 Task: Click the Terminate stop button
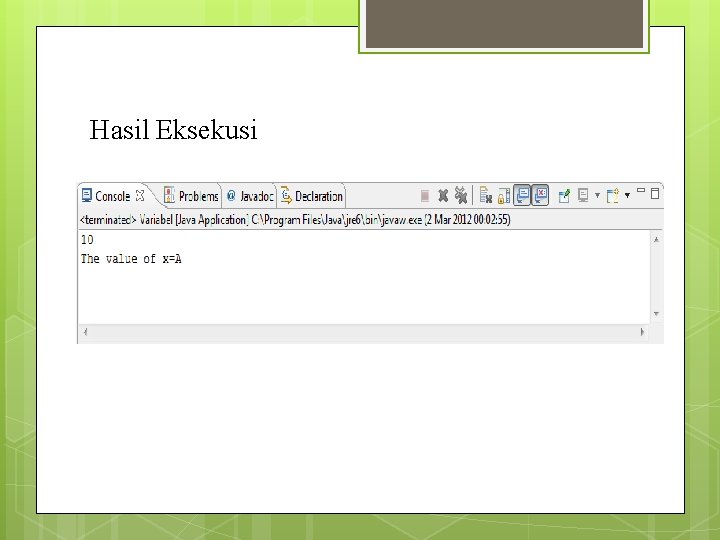coord(425,196)
